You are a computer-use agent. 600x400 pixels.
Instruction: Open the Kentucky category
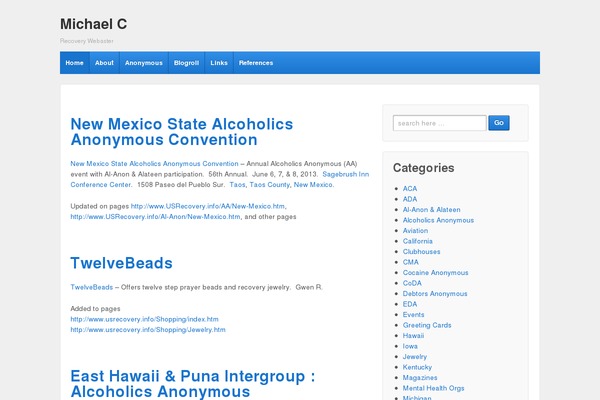(417, 367)
